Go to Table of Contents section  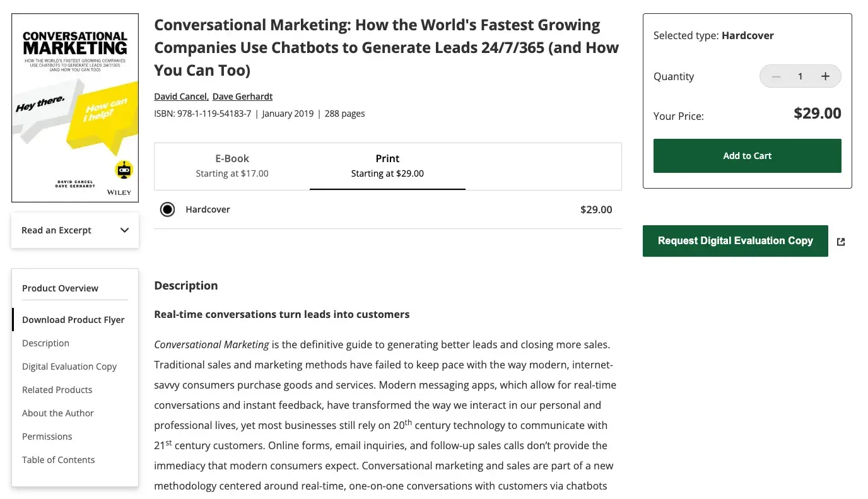coord(58,460)
